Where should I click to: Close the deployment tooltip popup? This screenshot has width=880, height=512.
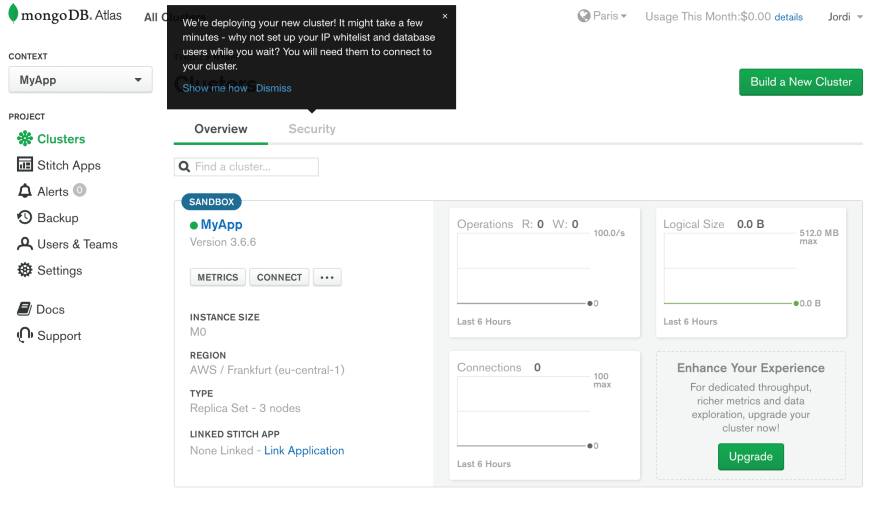444,16
